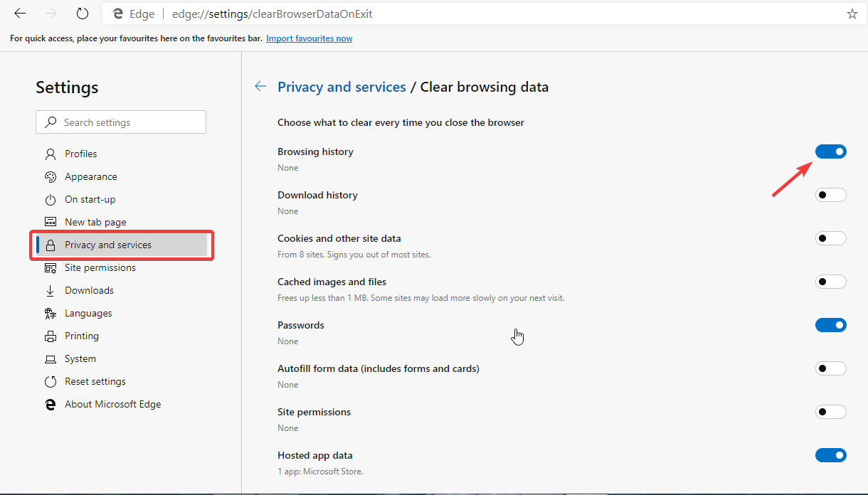Click the Downloads arrow icon in sidebar
This screenshot has height=495, width=868.
point(51,290)
